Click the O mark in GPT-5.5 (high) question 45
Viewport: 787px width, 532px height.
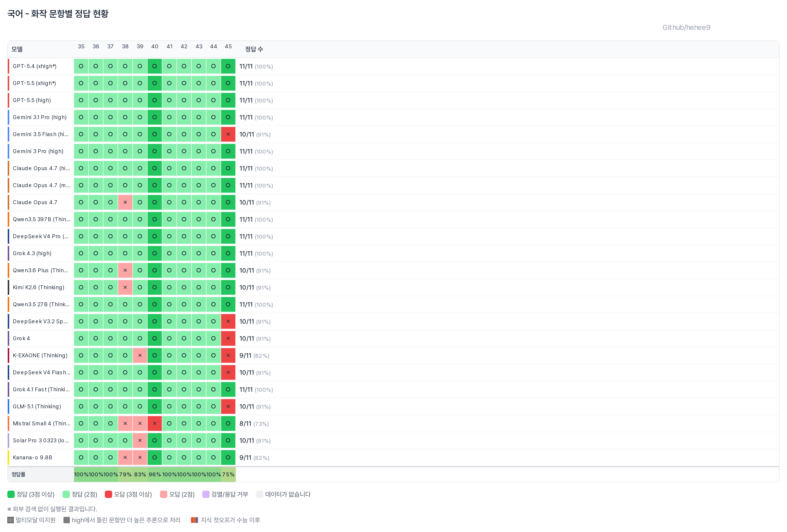click(228, 100)
